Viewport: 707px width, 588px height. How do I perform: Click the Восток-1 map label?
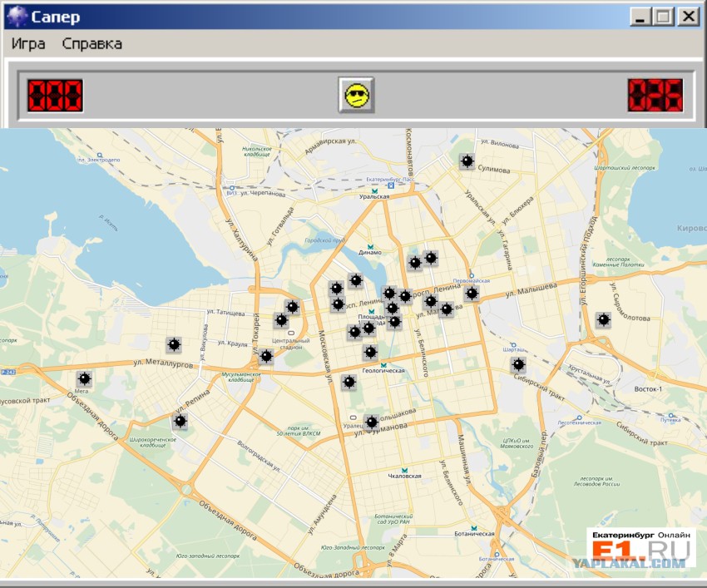coord(648,389)
